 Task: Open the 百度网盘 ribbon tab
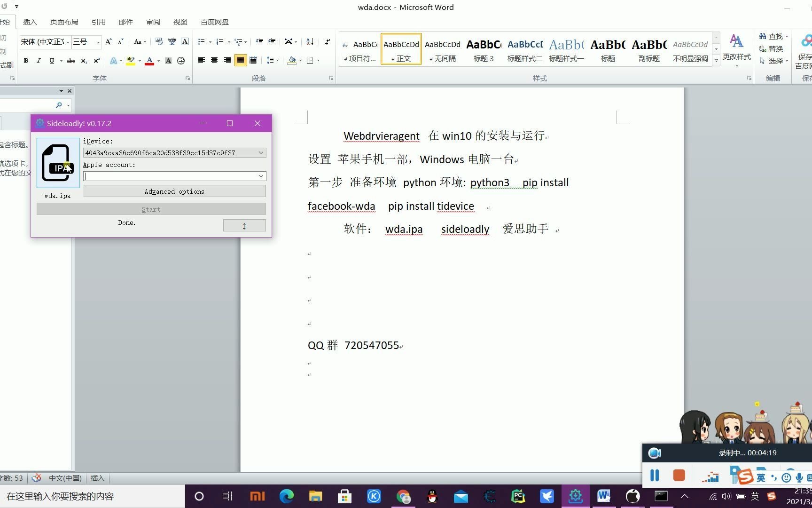(215, 22)
